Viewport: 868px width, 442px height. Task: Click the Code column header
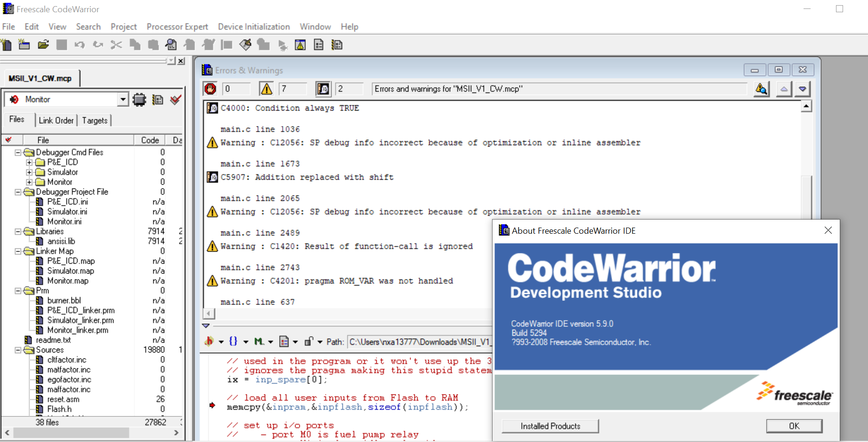click(x=150, y=140)
